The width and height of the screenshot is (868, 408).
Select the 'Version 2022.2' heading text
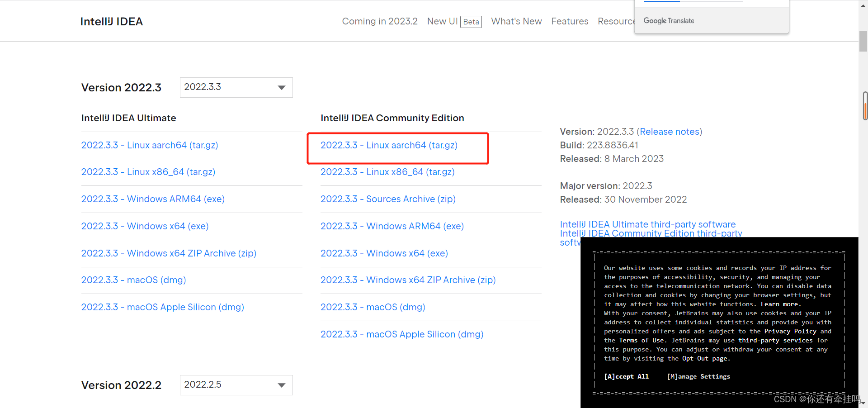(x=121, y=385)
